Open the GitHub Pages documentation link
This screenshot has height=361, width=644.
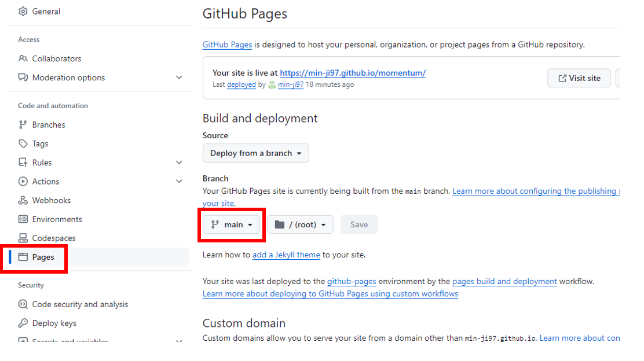coord(227,45)
